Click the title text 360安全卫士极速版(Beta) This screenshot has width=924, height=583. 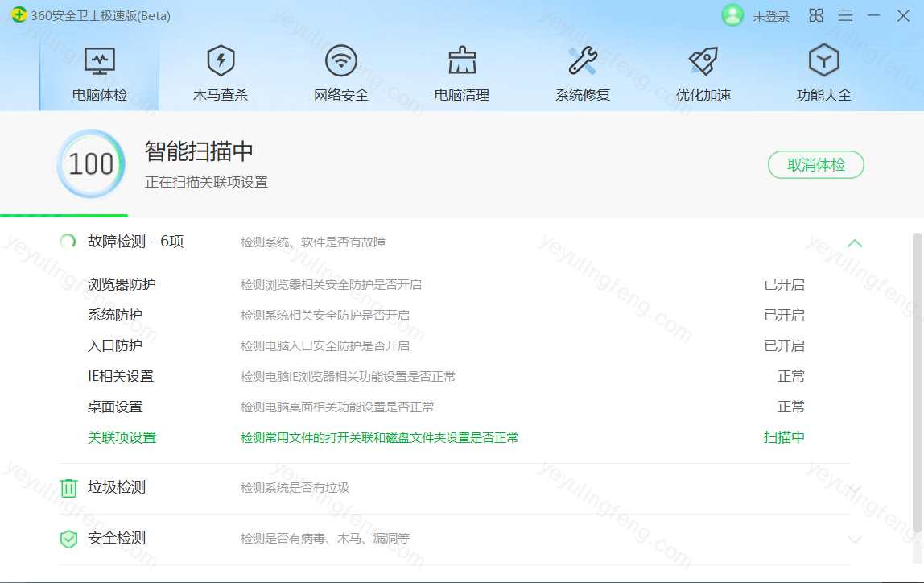coord(101,16)
